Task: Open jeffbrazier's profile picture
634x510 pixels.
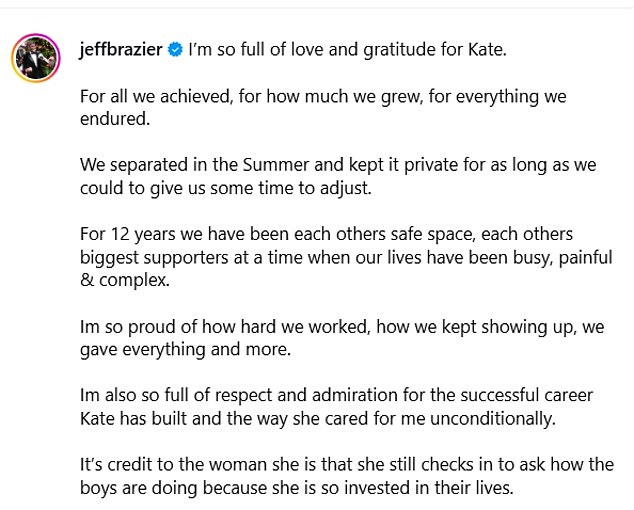Action: click(34, 56)
